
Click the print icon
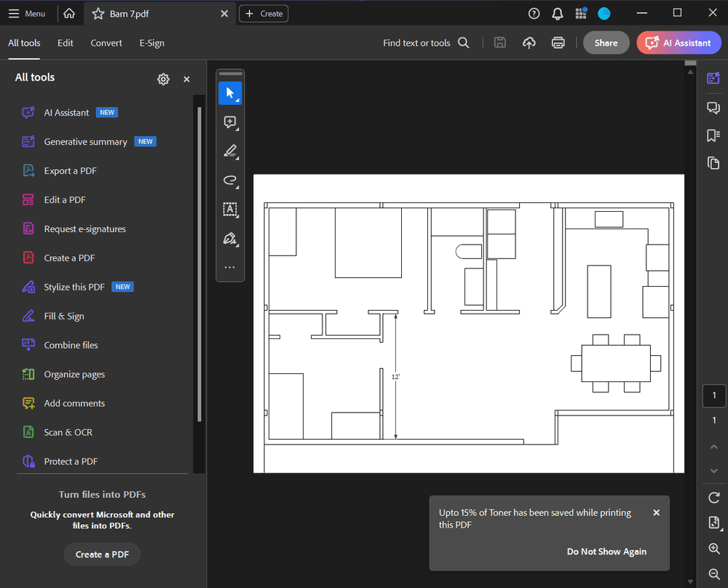(558, 43)
